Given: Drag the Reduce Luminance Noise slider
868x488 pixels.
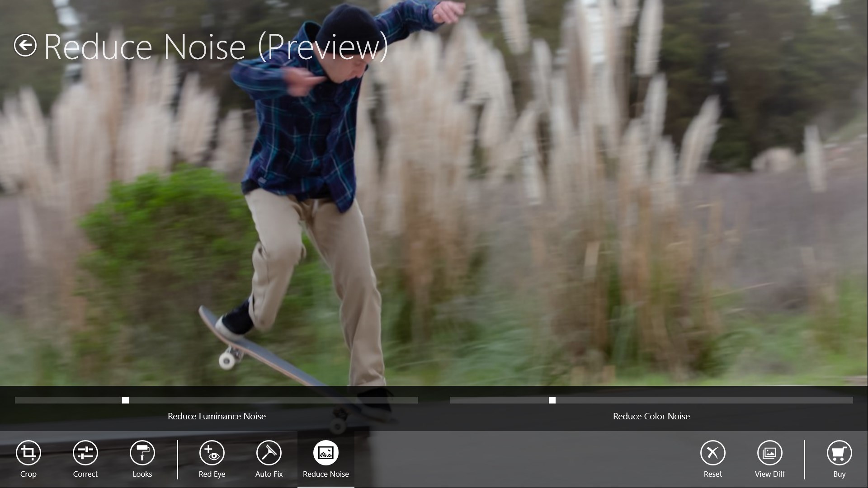Looking at the screenshot, I should click(x=125, y=400).
